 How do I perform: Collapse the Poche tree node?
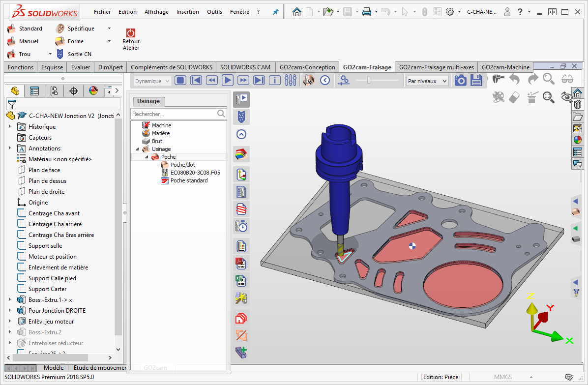pyautogui.click(x=147, y=157)
